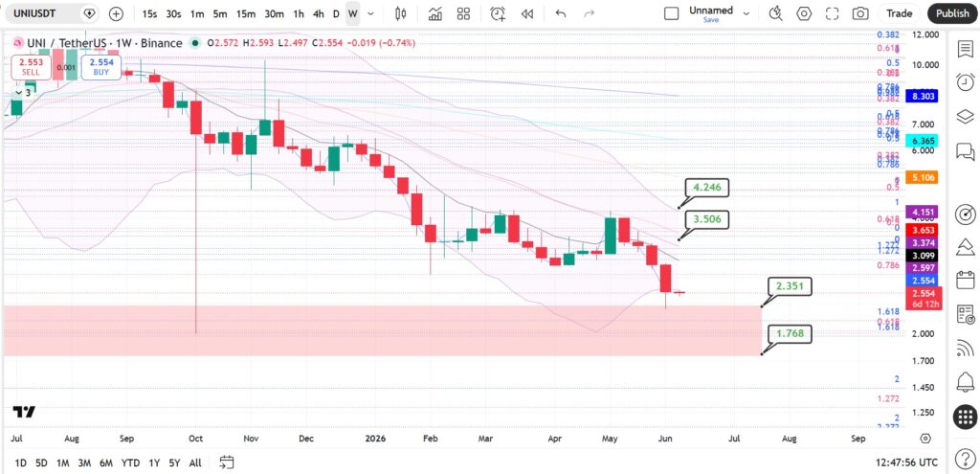Open the Alert clock icon in toolbar
The height and width of the screenshot is (474, 980).
pyautogui.click(x=498, y=13)
